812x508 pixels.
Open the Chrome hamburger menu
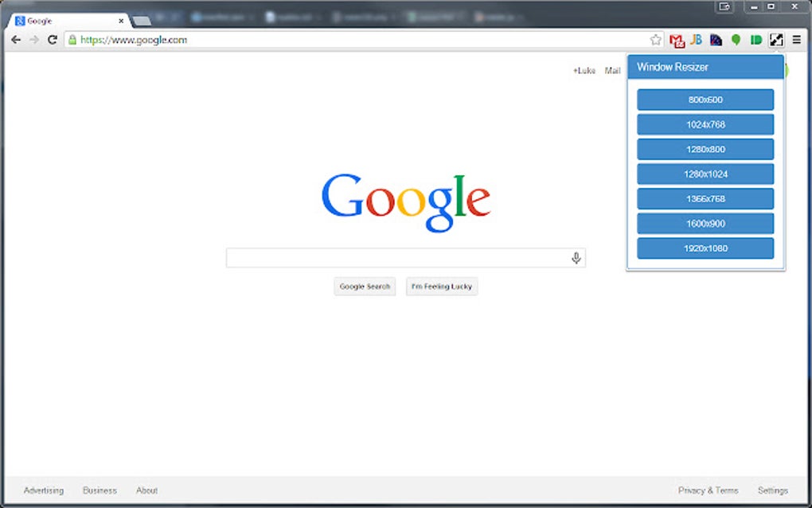tap(797, 40)
